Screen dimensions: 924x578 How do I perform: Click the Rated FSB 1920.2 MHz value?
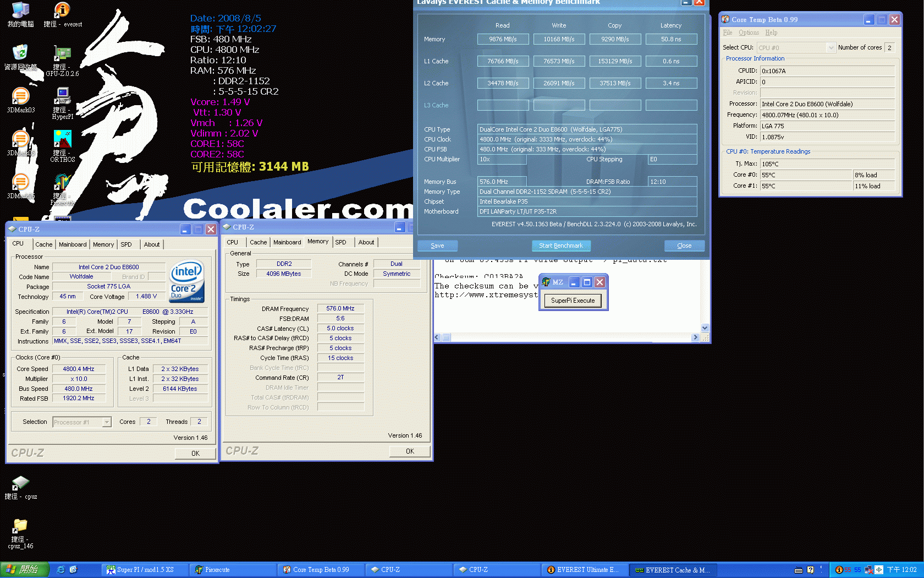pyautogui.click(x=79, y=399)
